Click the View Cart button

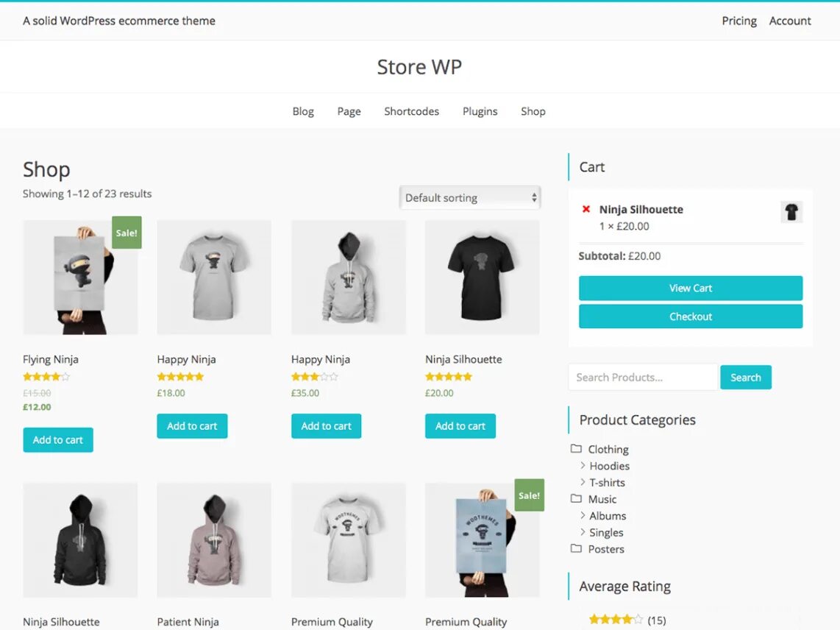[691, 288]
